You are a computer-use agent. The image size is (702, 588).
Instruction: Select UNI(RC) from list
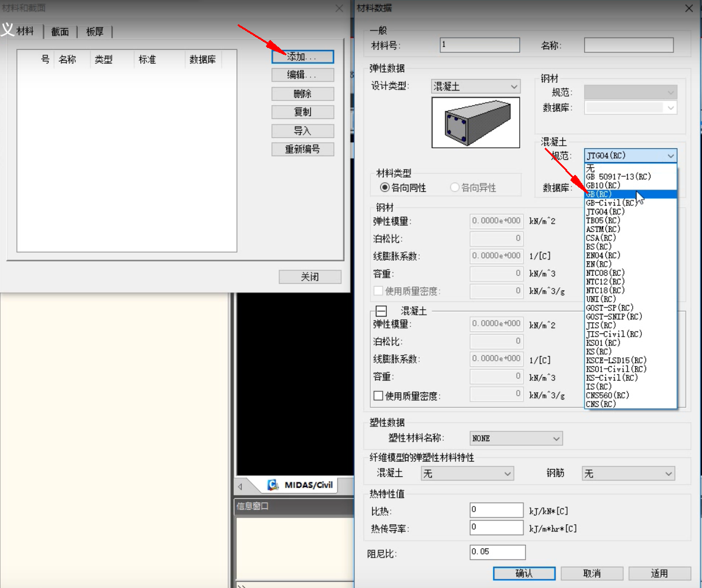point(631,299)
